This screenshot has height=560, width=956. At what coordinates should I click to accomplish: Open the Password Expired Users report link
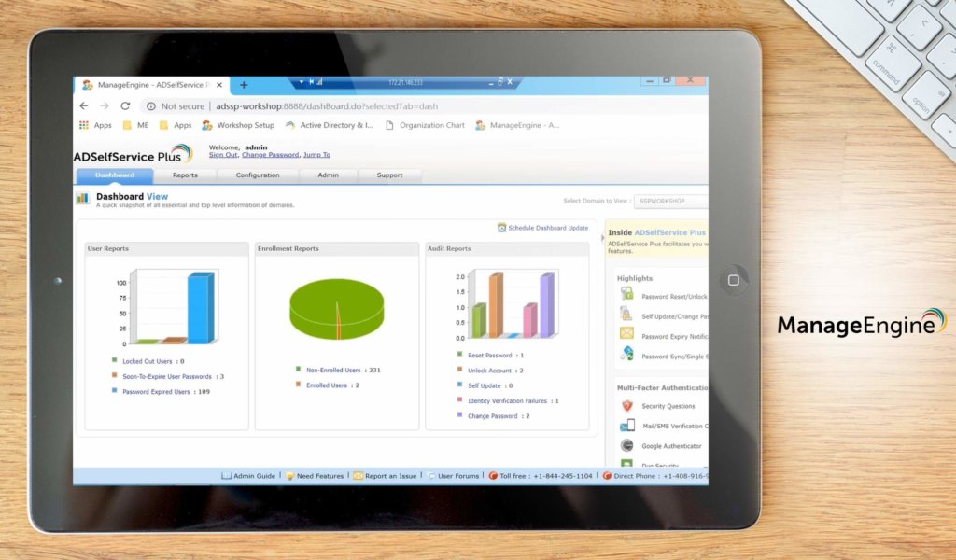click(165, 392)
